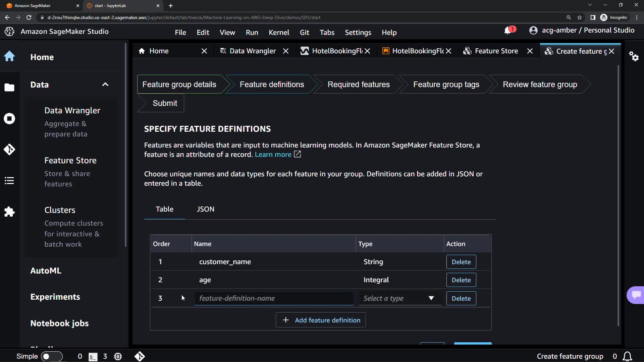Open the Git sidebar icon
This screenshot has height=362, width=644.
click(9, 149)
